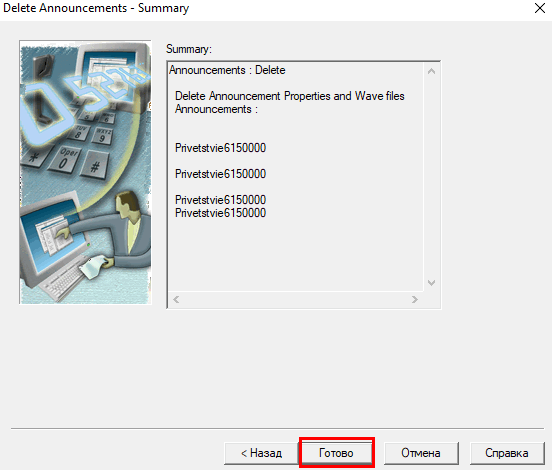Click the 'Summary:' label
Image resolution: width=552 pixels, height=470 pixels.
pos(189,49)
